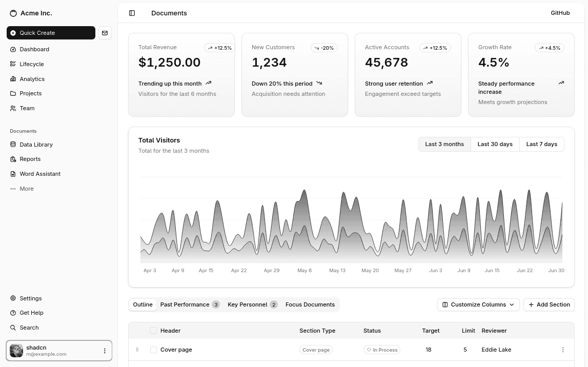This screenshot has height=367, width=588.
Task: Collapse the sidebar using the panel icon
Action: pos(132,13)
